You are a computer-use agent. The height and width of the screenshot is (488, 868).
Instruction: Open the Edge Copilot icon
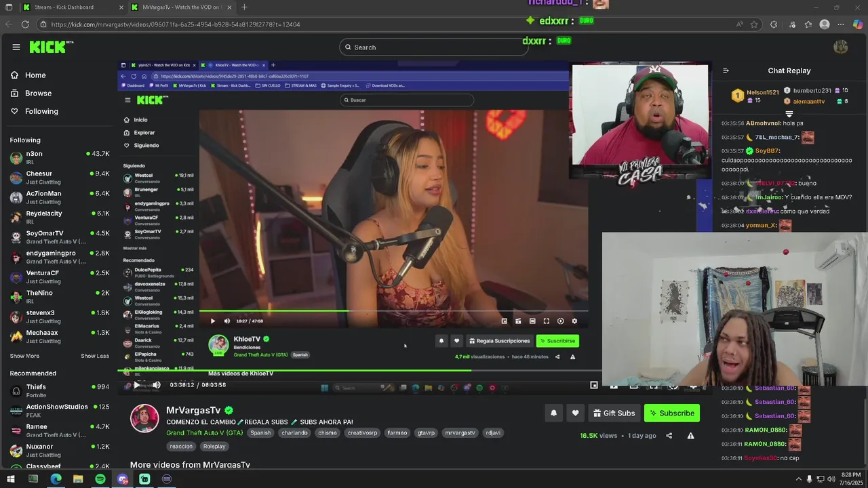coord(858,24)
